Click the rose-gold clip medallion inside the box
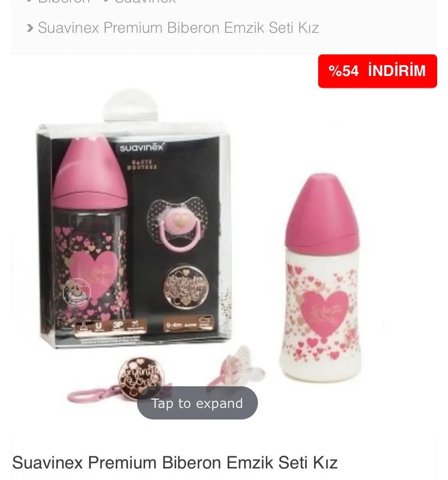The width and height of the screenshot is (448, 480). pyautogui.click(x=186, y=287)
